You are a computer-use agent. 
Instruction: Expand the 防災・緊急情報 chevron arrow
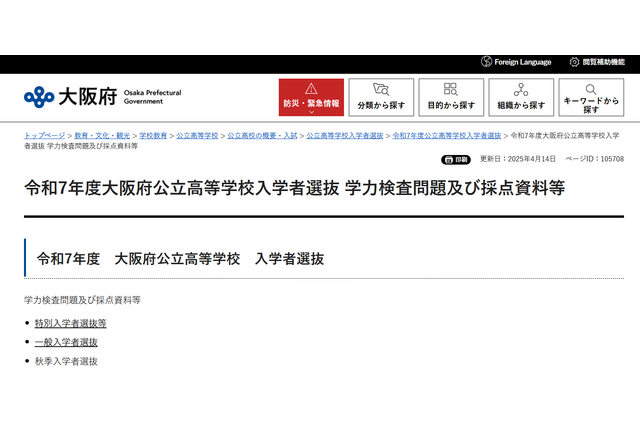coord(311,112)
